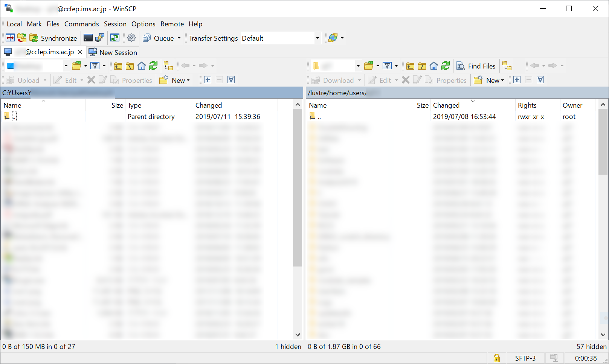Select remote '..' row owned by root
609x364 pixels.
[452, 117]
